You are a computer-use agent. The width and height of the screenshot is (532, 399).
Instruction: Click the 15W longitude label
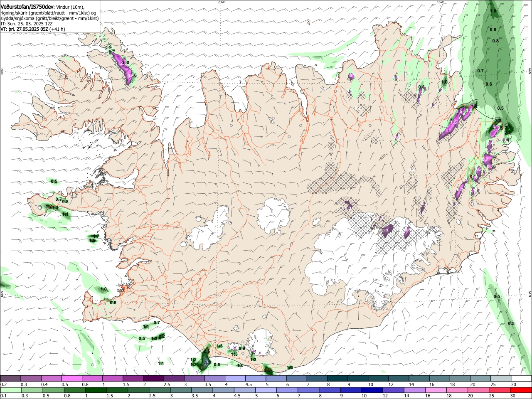tap(440, 2)
